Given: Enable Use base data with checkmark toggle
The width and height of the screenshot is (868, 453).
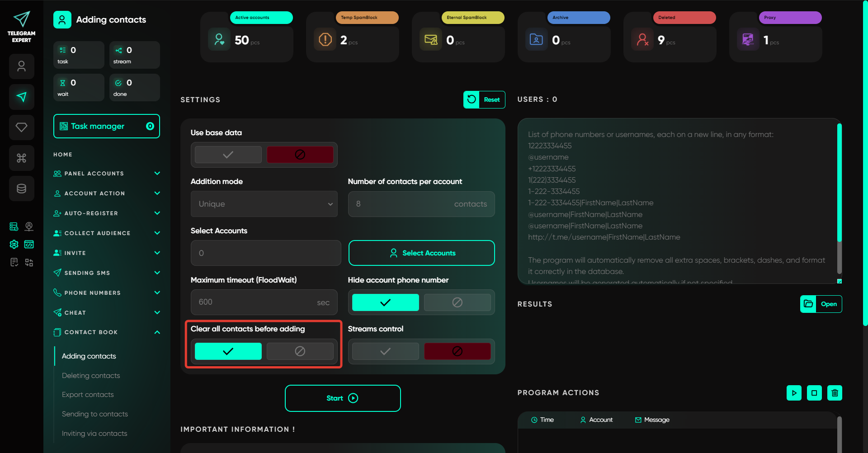Looking at the screenshot, I should click(x=228, y=155).
